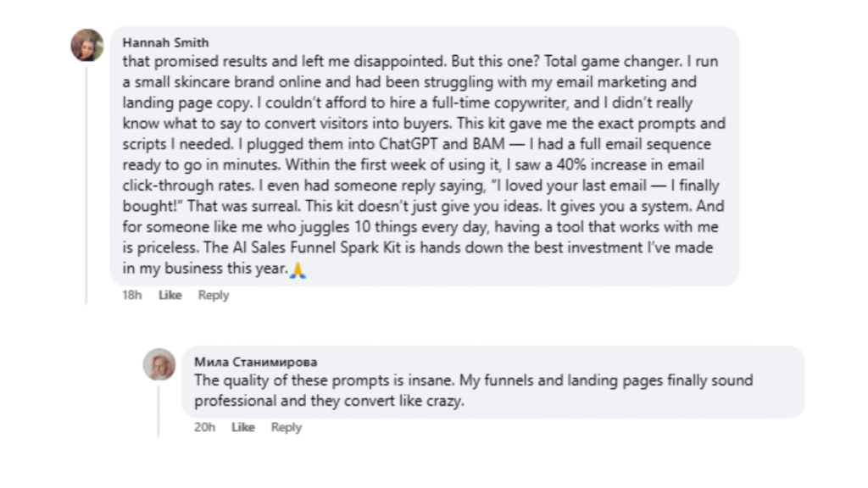The height and width of the screenshot is (488, 868).
Task: Click the praying hands emoji
Action: click(297, 270)
